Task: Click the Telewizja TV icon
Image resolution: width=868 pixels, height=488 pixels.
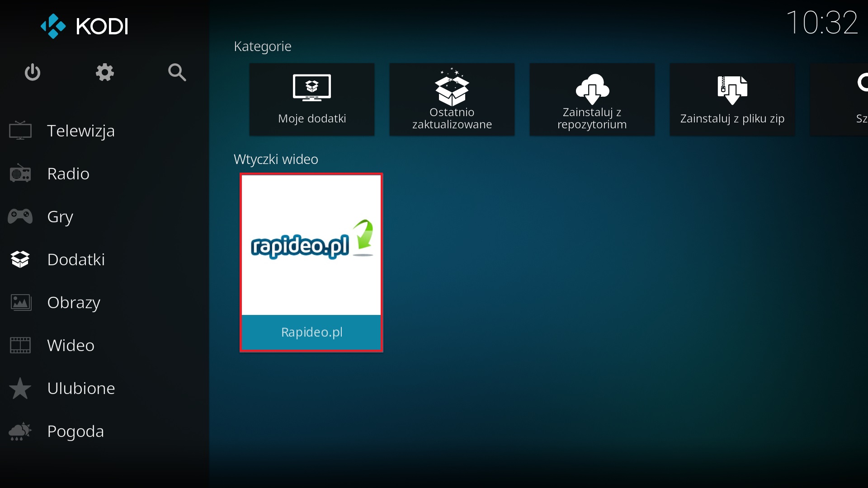Action: (20, 131)
